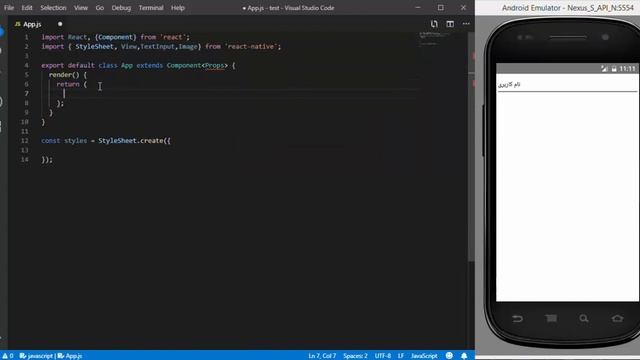Change end of line via 'LF'
Screen dimensions: 640x360
click(400, 356)
